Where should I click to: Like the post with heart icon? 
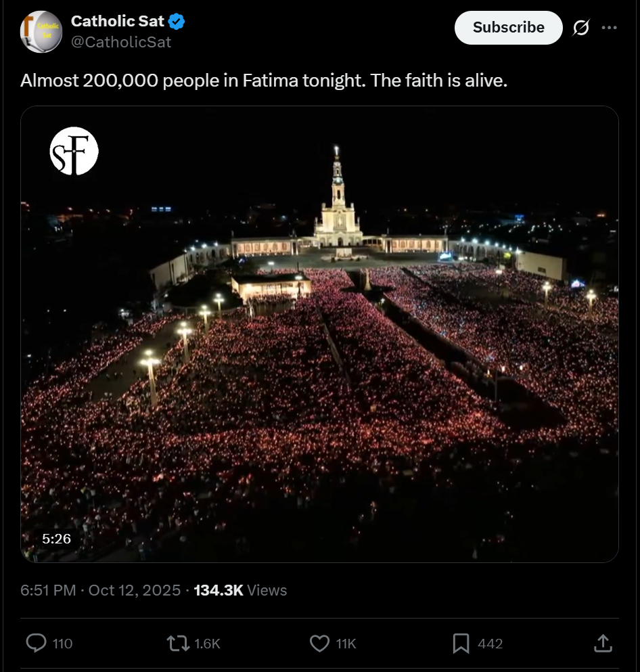pyautogui.click(x=319, y=643)
